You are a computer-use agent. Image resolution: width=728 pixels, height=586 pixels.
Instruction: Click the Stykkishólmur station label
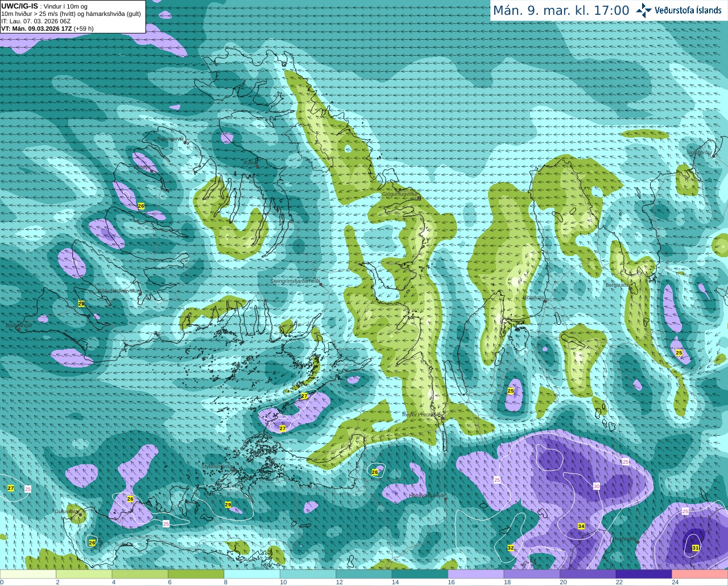pyautogui.click(x=217, y=467)
